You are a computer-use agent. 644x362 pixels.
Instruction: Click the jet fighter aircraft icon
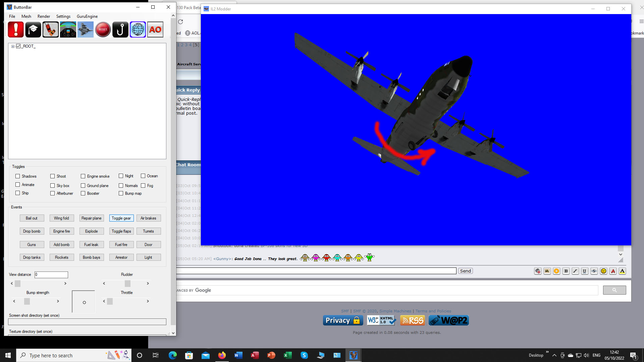[x=86, y=29]
